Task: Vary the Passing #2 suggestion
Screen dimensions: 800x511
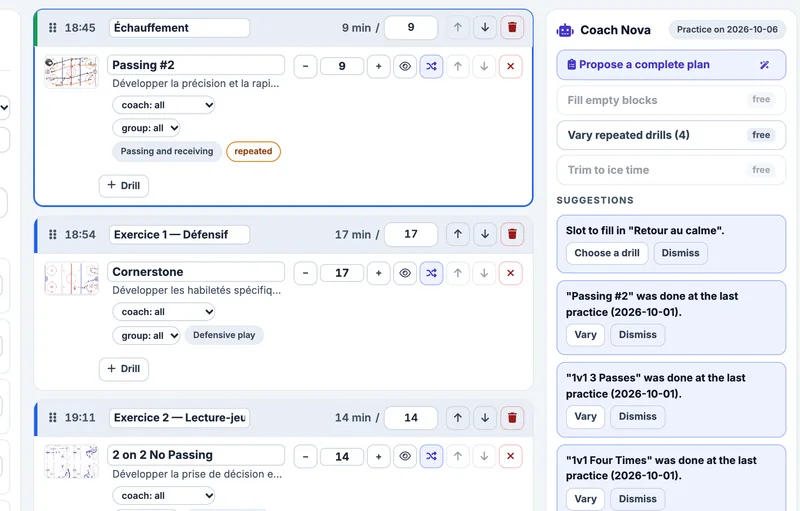Action: (585, 335)
